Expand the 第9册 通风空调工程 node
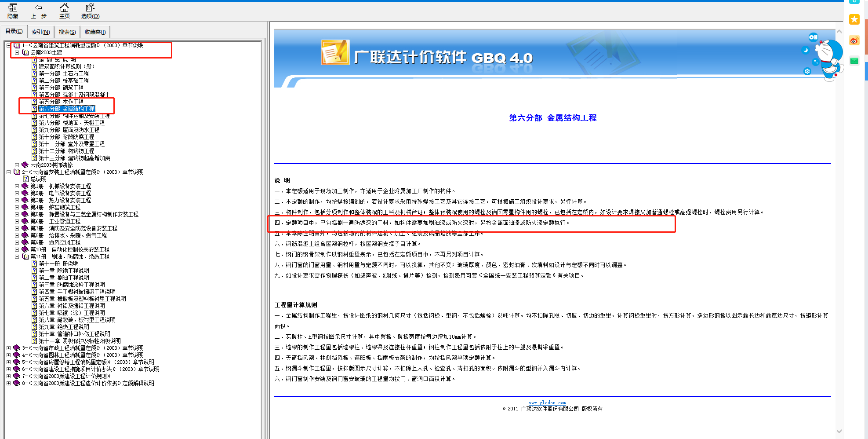The height and width of the screenshot is (439, 868). (17, 242)
